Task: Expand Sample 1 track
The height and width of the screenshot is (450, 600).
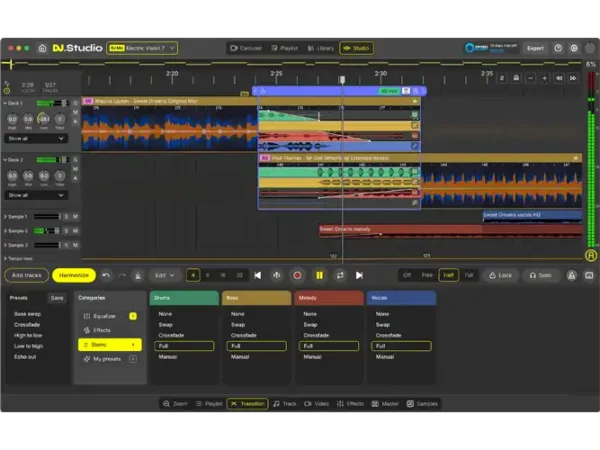Action: click(5, 217)
